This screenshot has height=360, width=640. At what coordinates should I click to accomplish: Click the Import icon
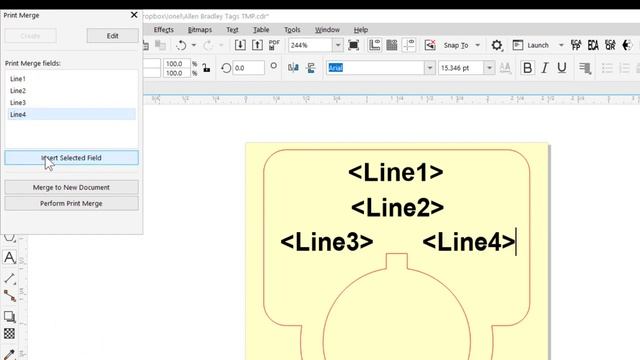(240, 45)
